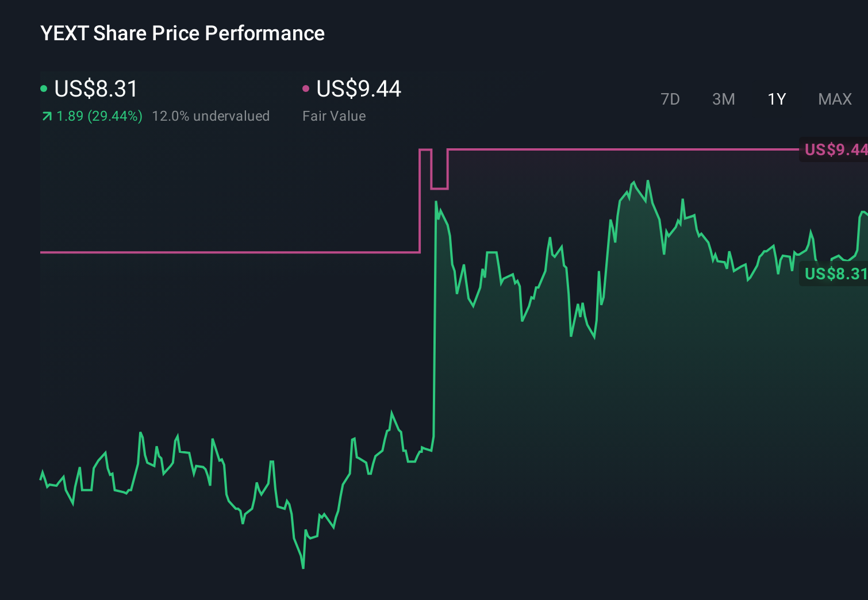Click the 1.89 (29.44%) gain text
This screenshot has height=600, width=868.
pyautogui.click(x=99, y=116)
